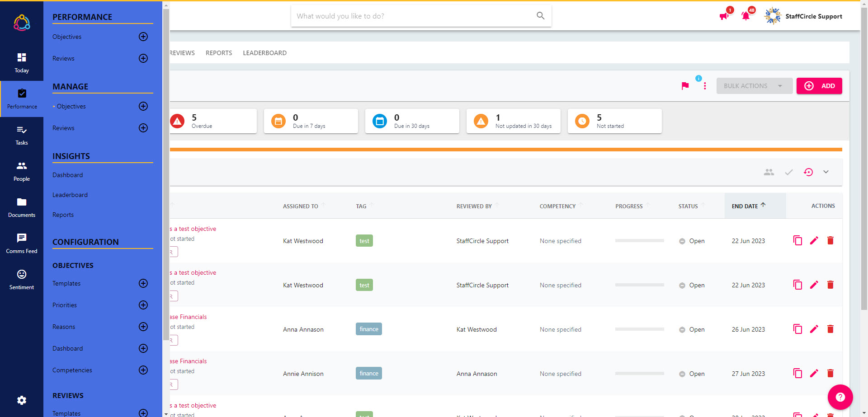Click plus next to Manage Objectives
Viewport: 868px width, 417px height.
(x=143, y=106)
